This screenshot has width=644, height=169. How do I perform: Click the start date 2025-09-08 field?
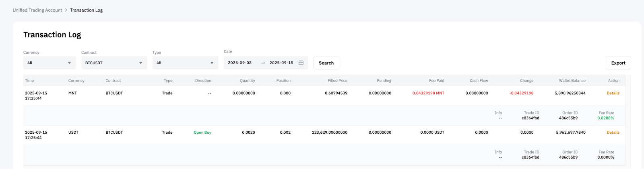tap(240, 63)
